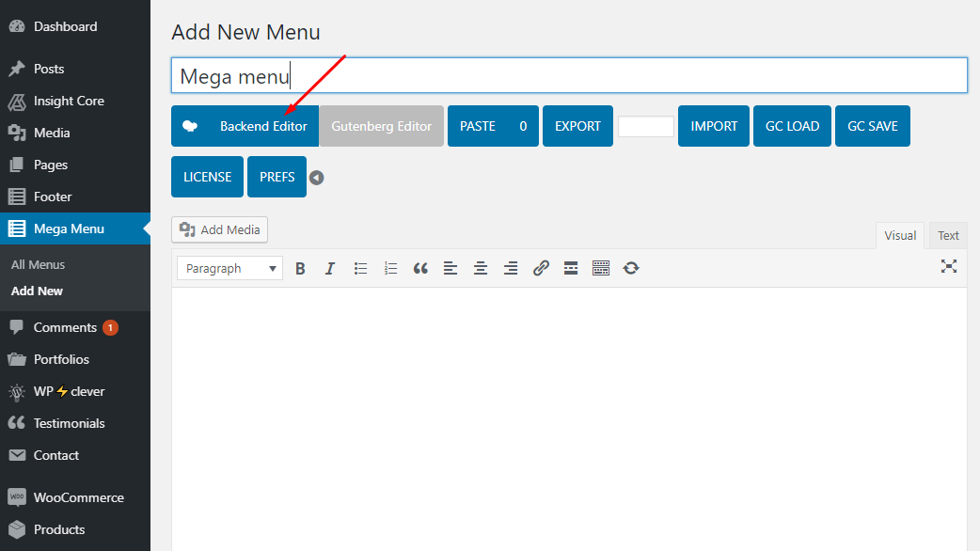980x551 pixels.
Task: Click the Add Media button
Action: [x=219, y=229]
